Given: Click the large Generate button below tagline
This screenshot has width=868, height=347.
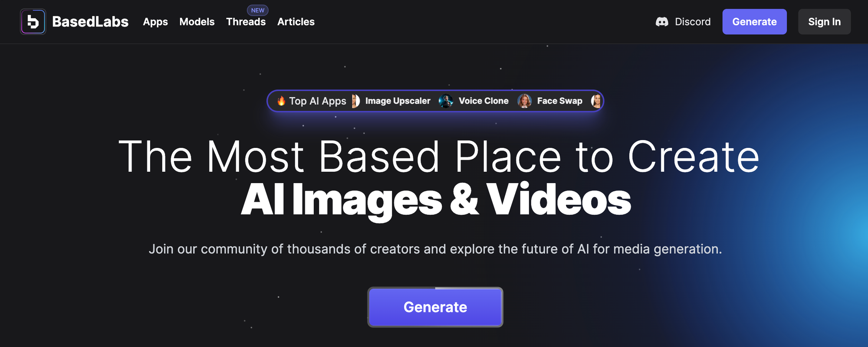Looking at the screenshot, I should coord(435,307).
